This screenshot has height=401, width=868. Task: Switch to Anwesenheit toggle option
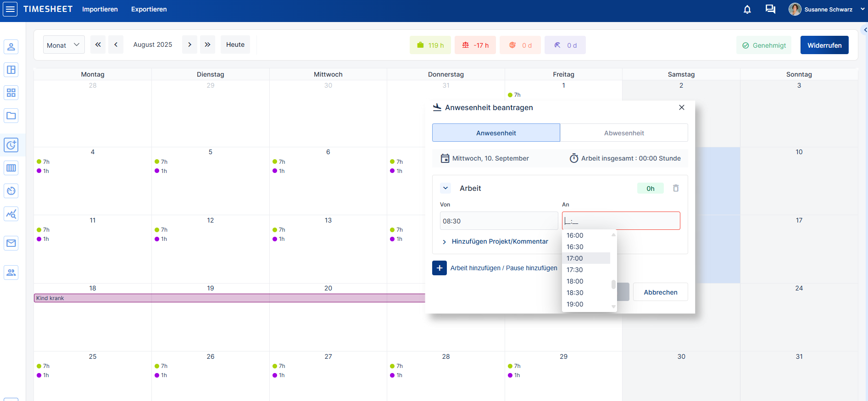pyautogui.click(x=496, y=133)
